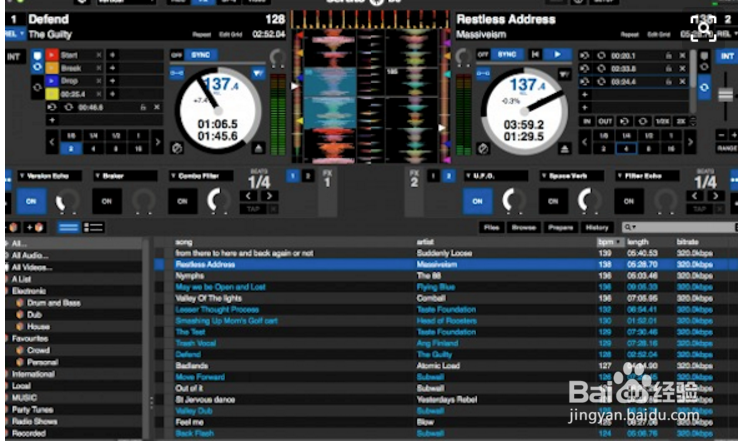
Task: Open search field filter dropdown
Action: [x=630, y=227]
